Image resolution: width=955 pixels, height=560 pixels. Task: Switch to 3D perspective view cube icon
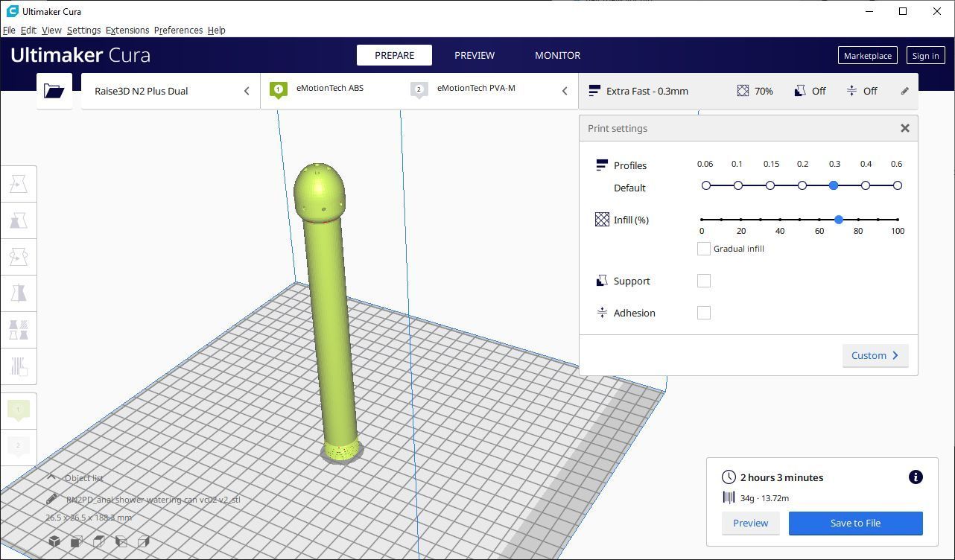(54, 541)
